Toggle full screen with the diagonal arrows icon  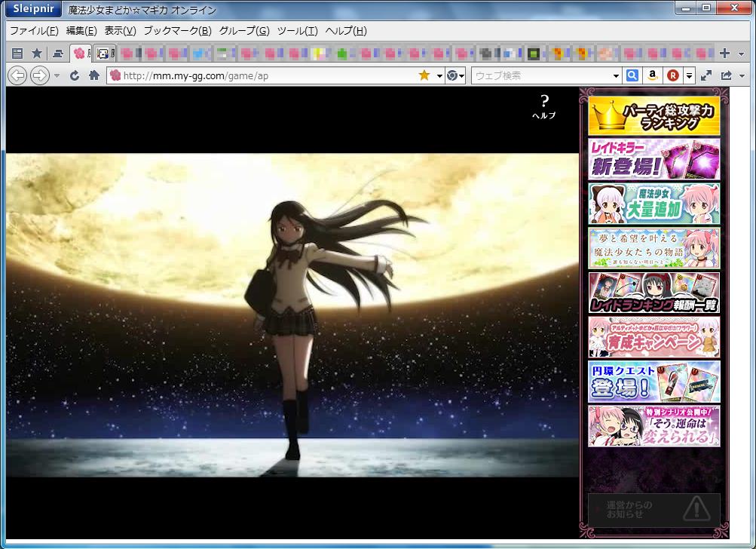(x=705, y=75)
